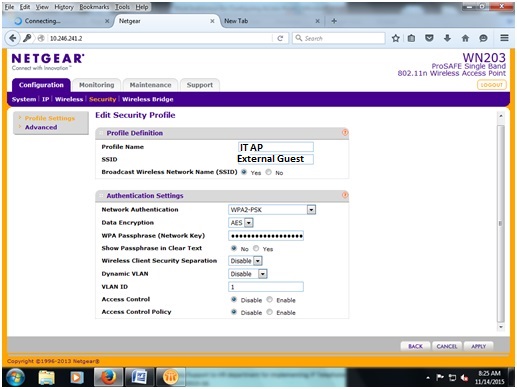Open a new tab with plus icon
The image size is (517, 389).
tap(334, 21)
